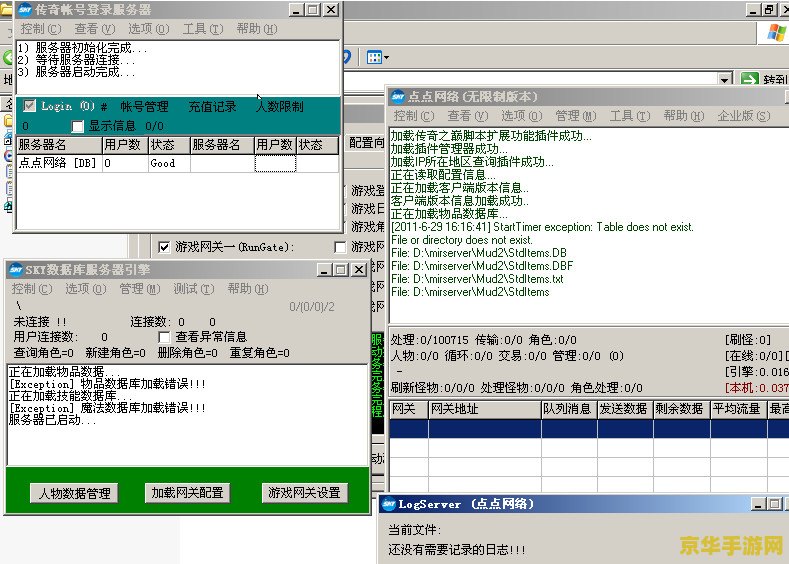
Task: Click the 人物数据管理 button
Action: (74, 493)
